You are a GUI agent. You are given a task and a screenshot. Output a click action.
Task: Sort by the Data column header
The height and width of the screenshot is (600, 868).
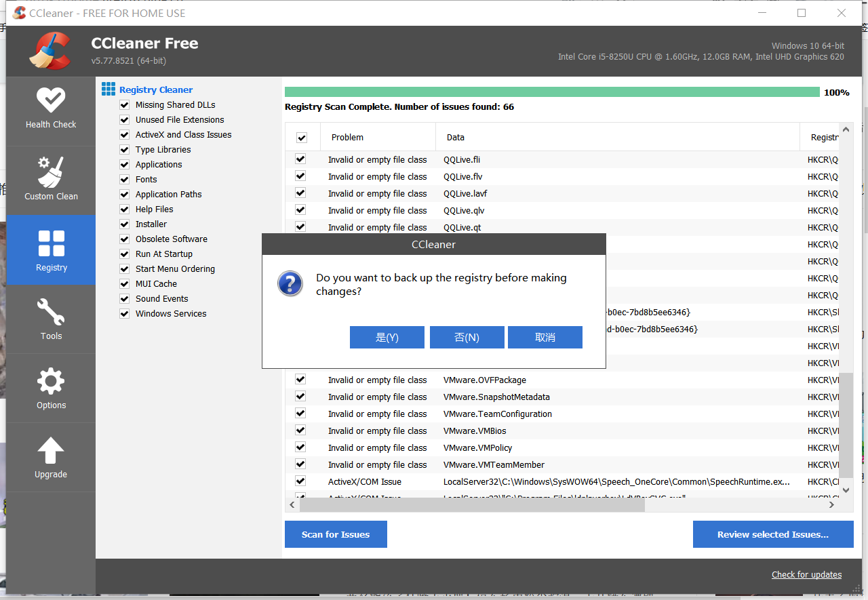(x=618, y=137)
